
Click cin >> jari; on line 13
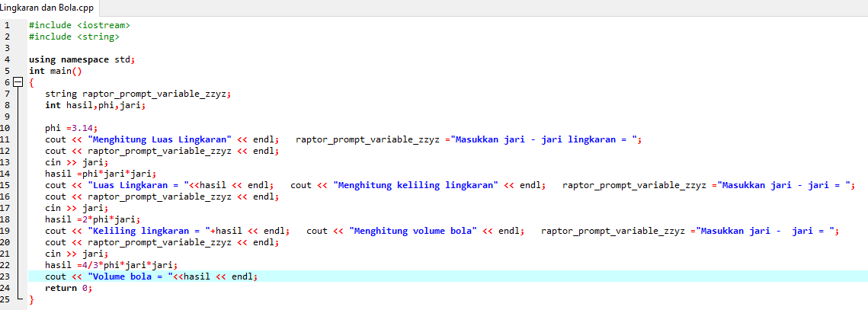click(x=77, y=162)
